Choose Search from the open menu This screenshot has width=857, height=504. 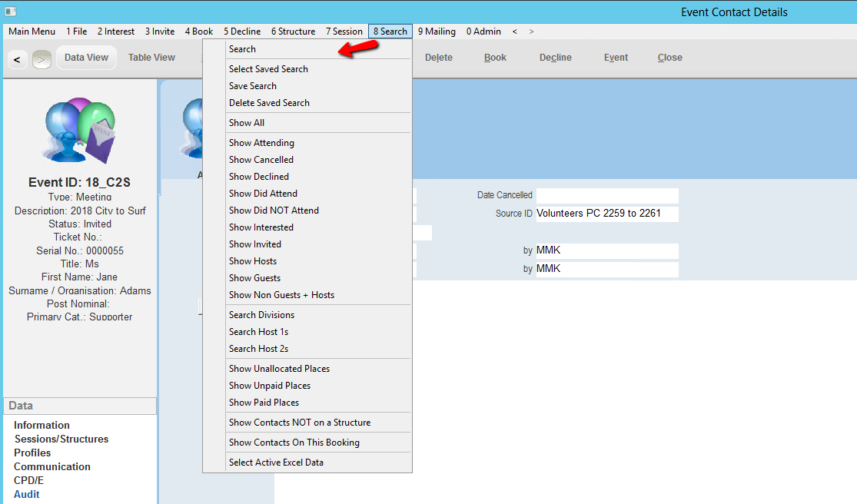coord(242,49)
